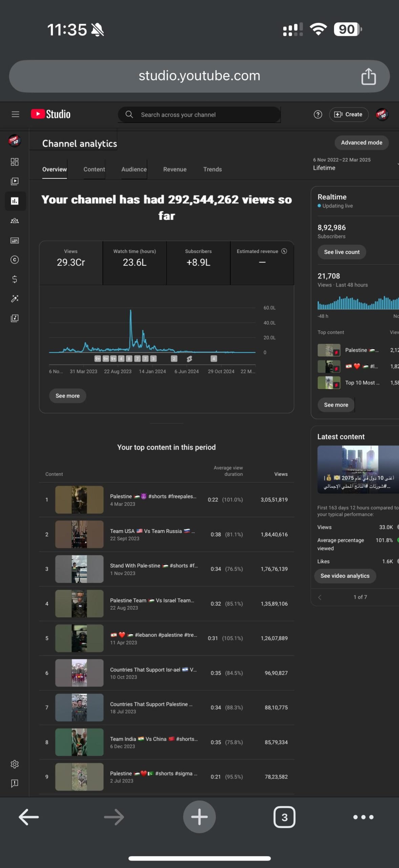Share the page using browser share icon
Image resolution: width=399 pixels, height=868 pixels.
[x=369, y=76]
